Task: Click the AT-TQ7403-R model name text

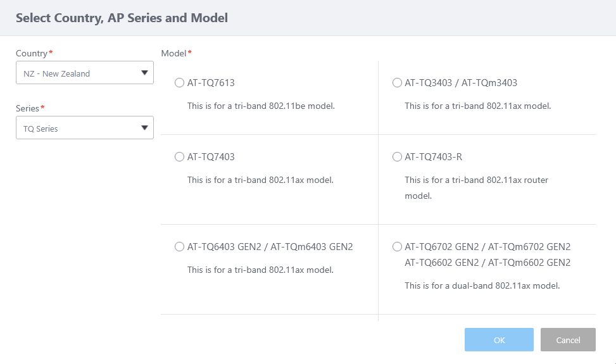Action: (x=434, y=157)
